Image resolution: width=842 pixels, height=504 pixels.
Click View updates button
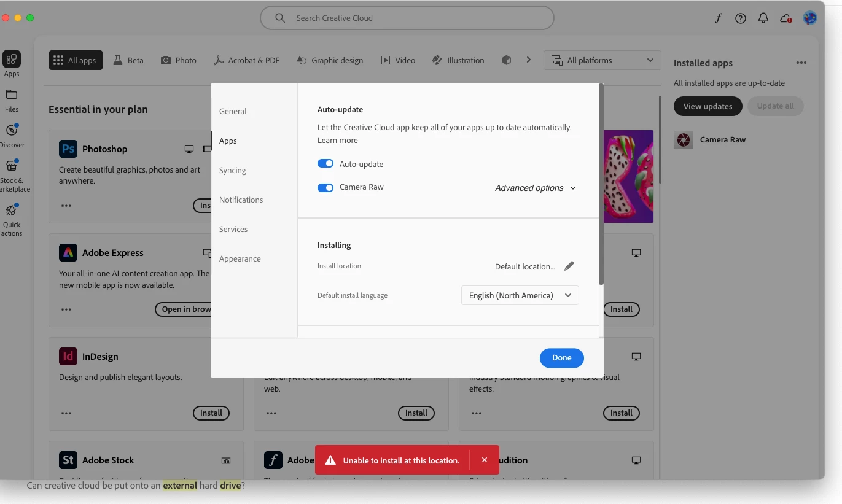[x=708, y=106]
